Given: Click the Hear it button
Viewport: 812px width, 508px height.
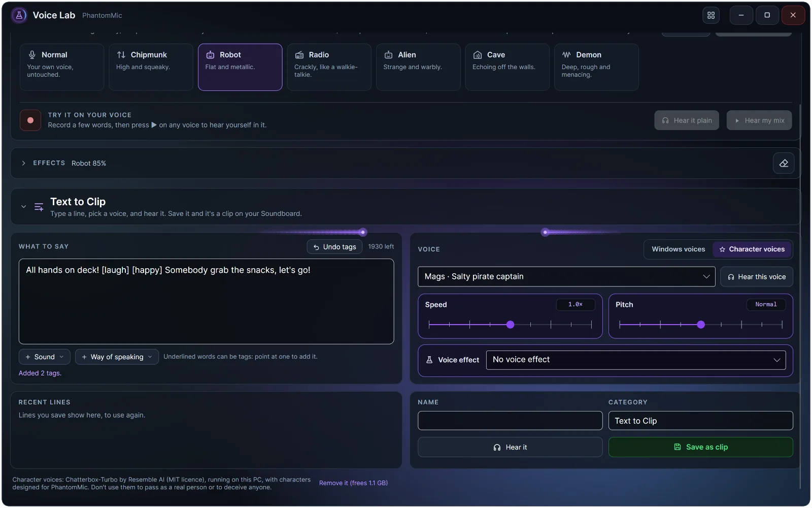Looking at the screenshot, I should point(510,448).
